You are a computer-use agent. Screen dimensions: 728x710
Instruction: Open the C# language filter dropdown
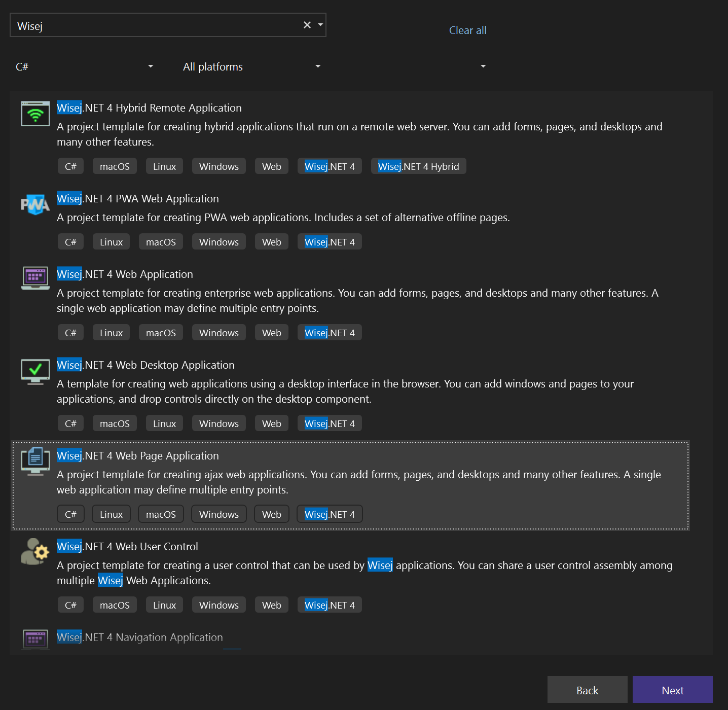84,66
